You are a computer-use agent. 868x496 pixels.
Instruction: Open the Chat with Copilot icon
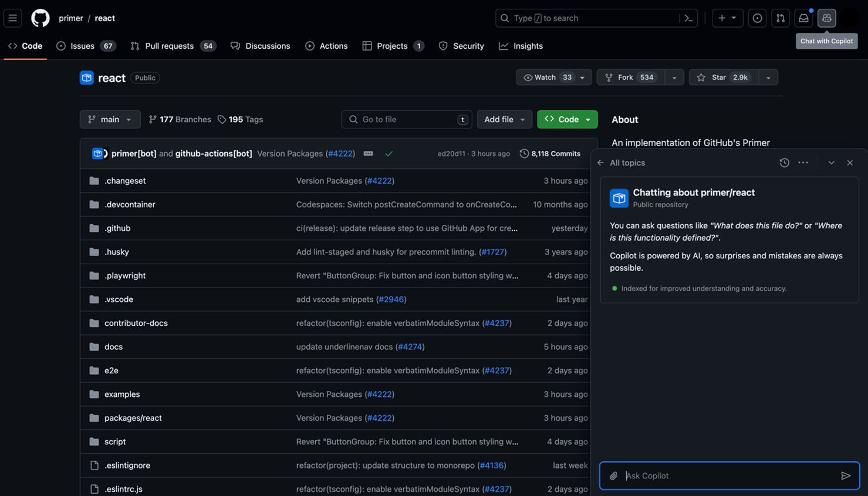point(826,18)
